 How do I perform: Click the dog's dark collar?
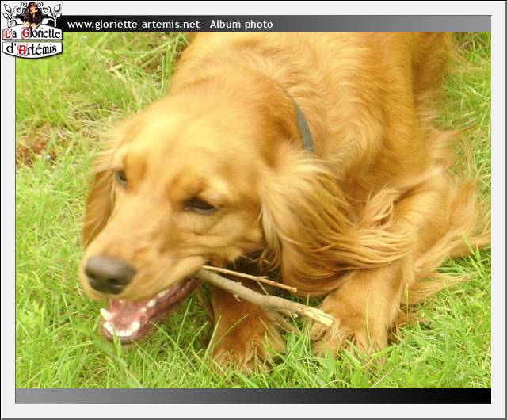[302, 127]
